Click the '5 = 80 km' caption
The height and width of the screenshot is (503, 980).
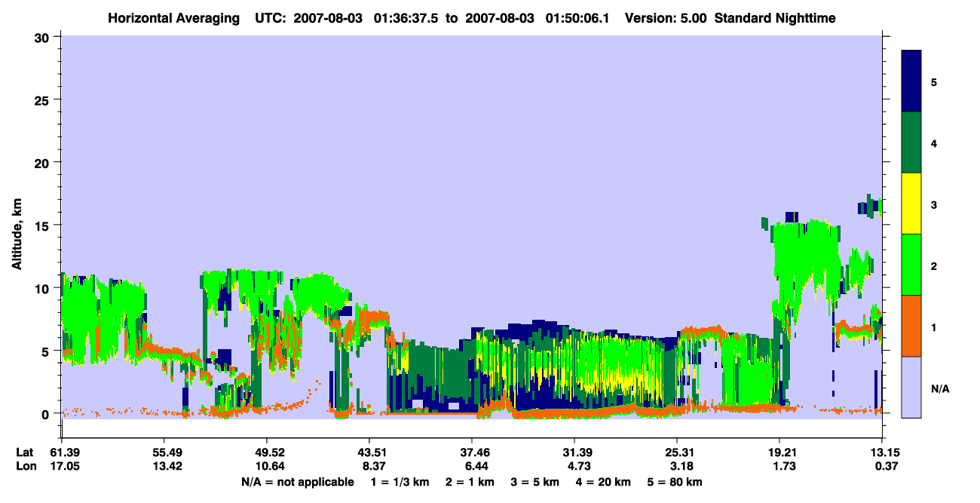click(675, 481)
